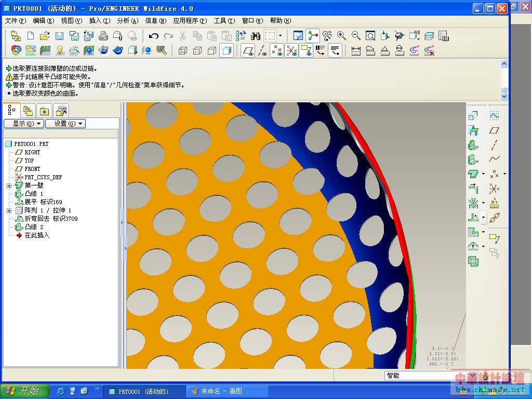Image resolution: width=532 pixels, height=399 pixels.
Task: Open dropdown arrow next to unbend tool
Action: (483, 217)
